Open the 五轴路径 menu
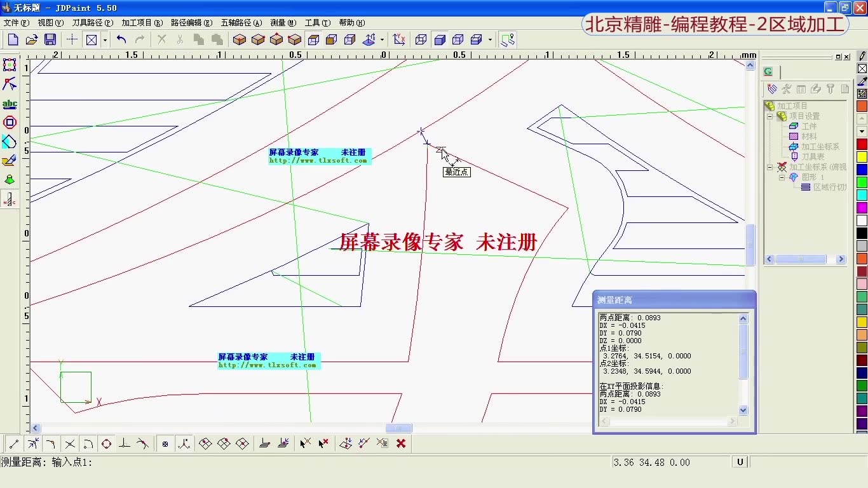The height and width of the screenshot is (488, 868). 241,22
